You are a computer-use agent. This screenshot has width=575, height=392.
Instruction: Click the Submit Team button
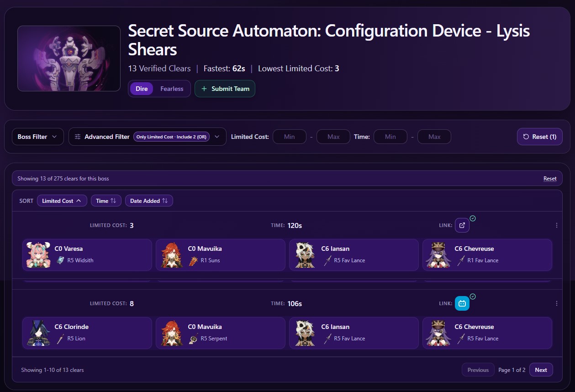pos(225,89)
